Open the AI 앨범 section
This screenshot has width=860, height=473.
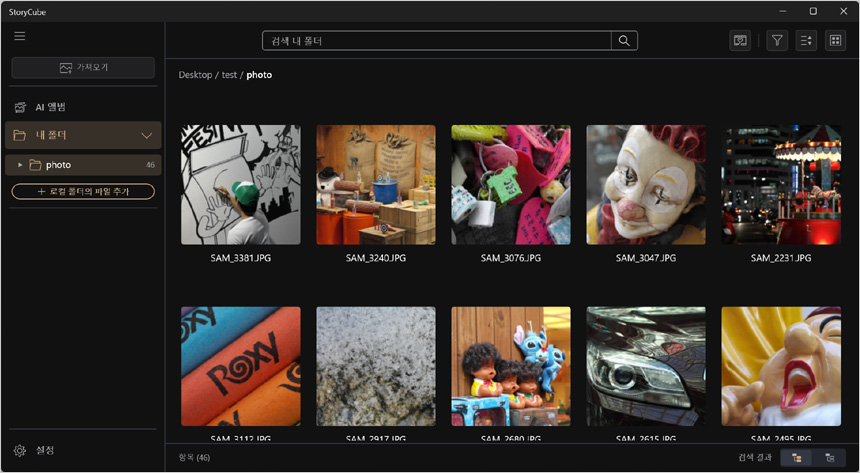point(50,107)
